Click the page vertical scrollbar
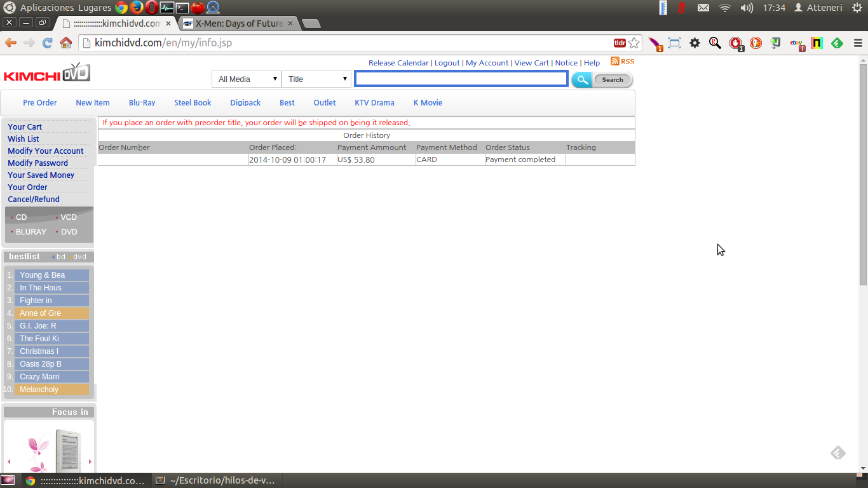The width and height of the screenshot is (868, 488). coord(863,174)
